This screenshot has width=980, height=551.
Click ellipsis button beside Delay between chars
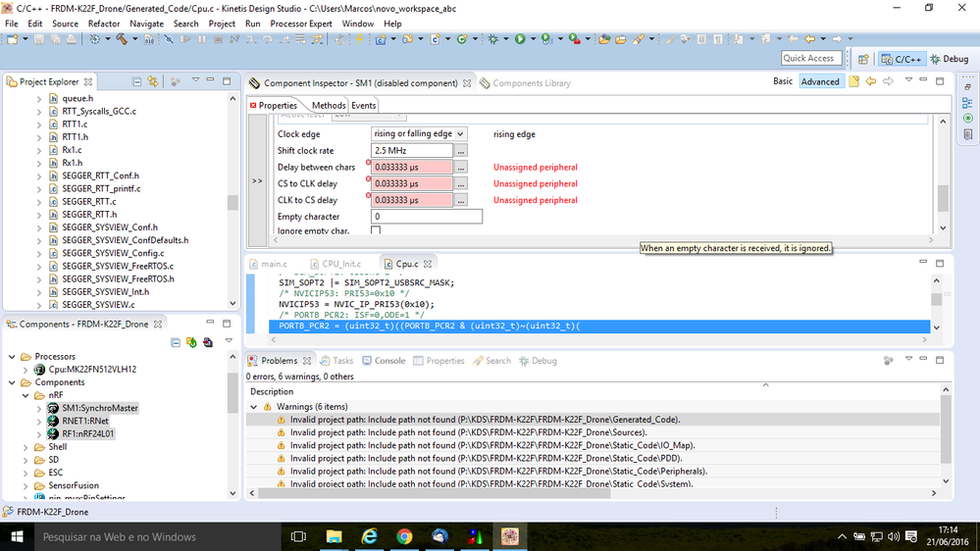461,168
